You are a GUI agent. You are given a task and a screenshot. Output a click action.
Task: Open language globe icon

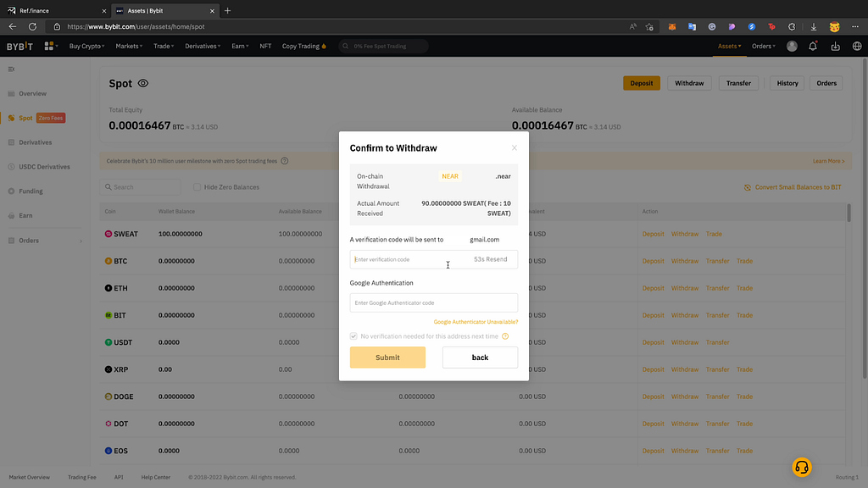[x=857, y=47]
